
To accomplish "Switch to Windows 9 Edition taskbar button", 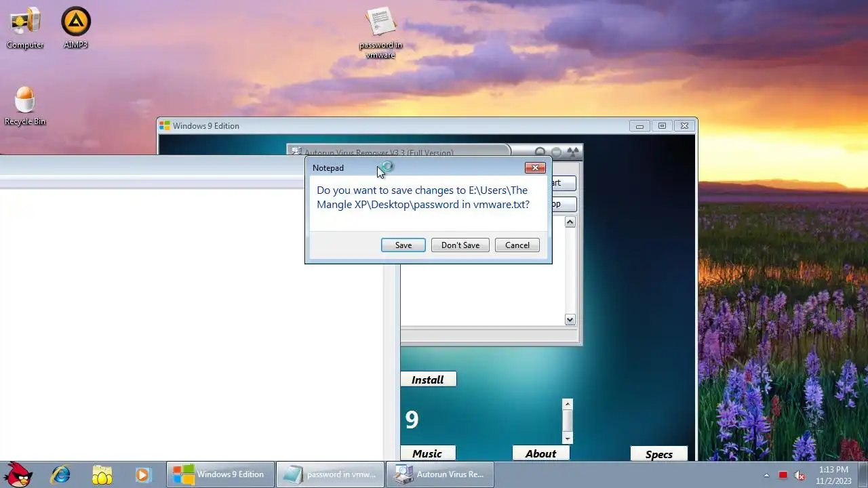I will [220, 474].
